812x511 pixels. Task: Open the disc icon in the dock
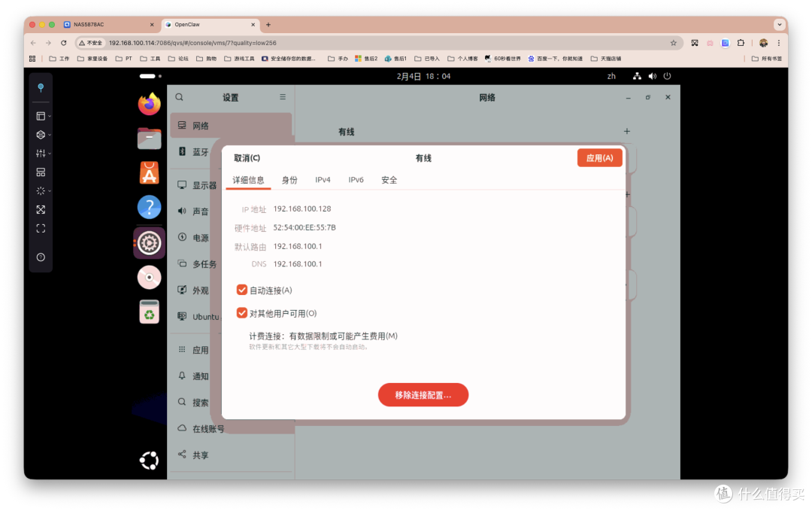[149, 277]
